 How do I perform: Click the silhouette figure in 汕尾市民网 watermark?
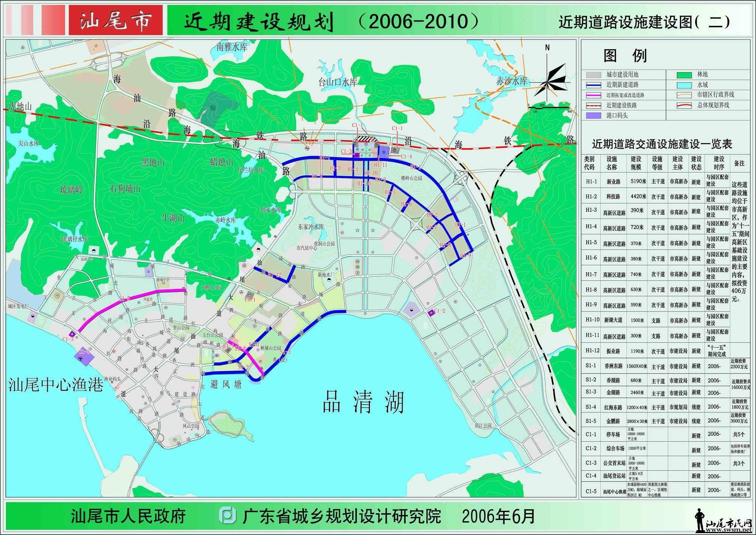point(700,520)
